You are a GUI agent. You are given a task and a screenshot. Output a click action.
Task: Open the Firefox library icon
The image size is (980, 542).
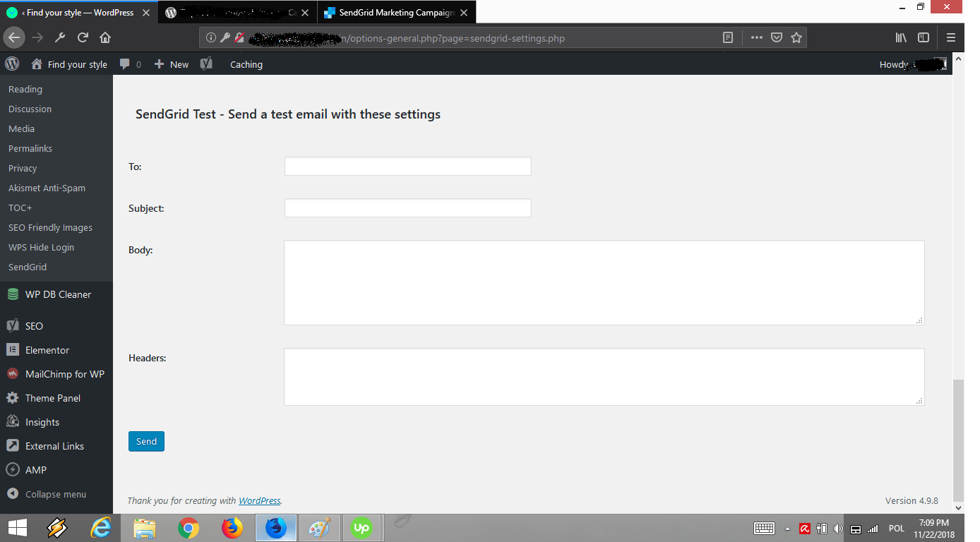901,38
